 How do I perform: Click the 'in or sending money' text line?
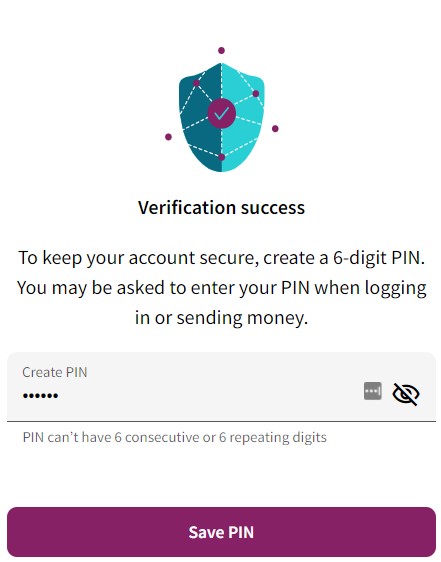pos(221,318)
